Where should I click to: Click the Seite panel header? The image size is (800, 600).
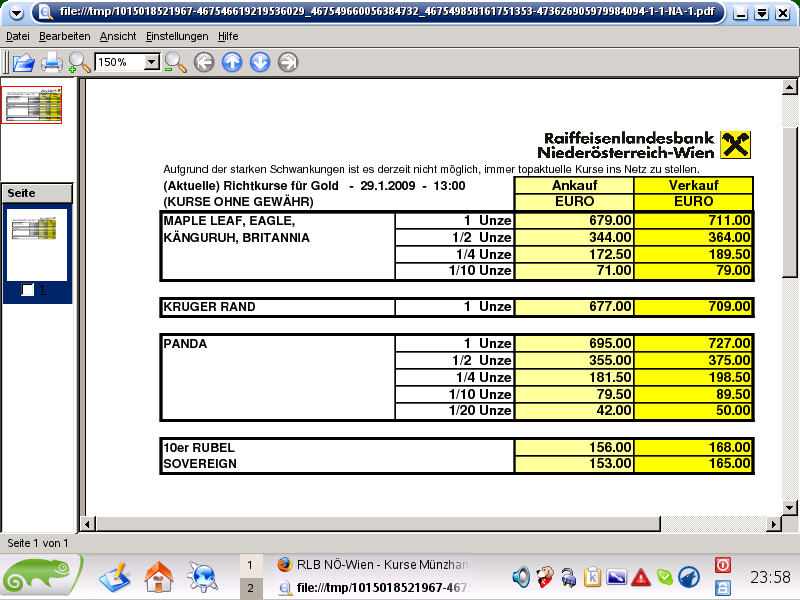(x=37, y=193)
